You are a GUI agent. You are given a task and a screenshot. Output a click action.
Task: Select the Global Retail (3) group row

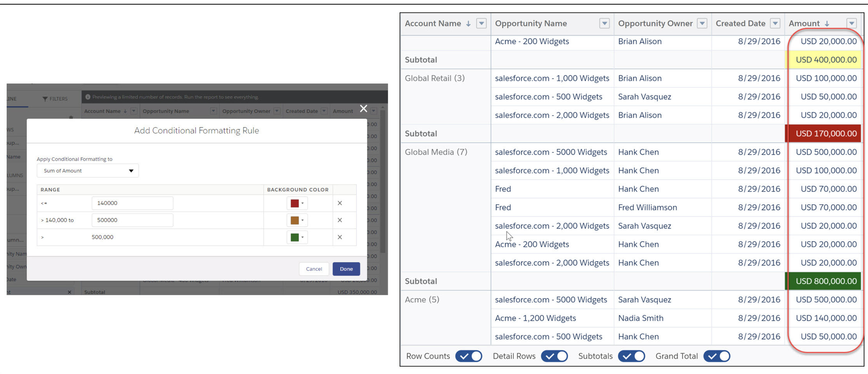click(x=435, y=78)
